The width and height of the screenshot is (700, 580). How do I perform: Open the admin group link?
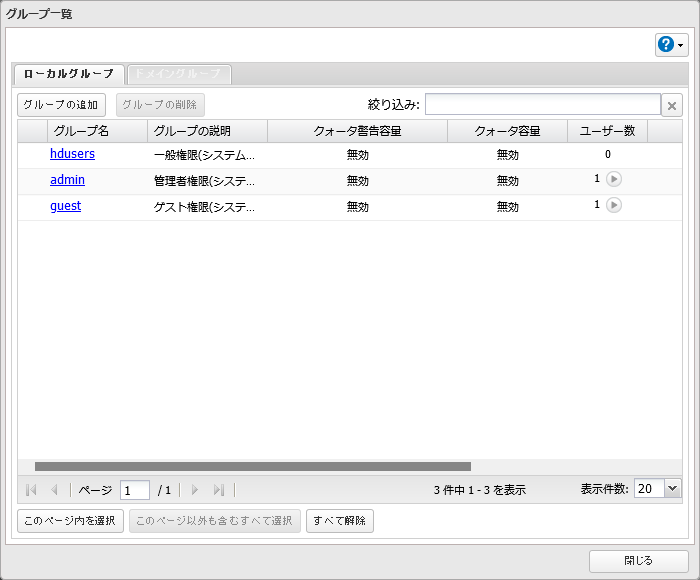(x=67, y=179)
